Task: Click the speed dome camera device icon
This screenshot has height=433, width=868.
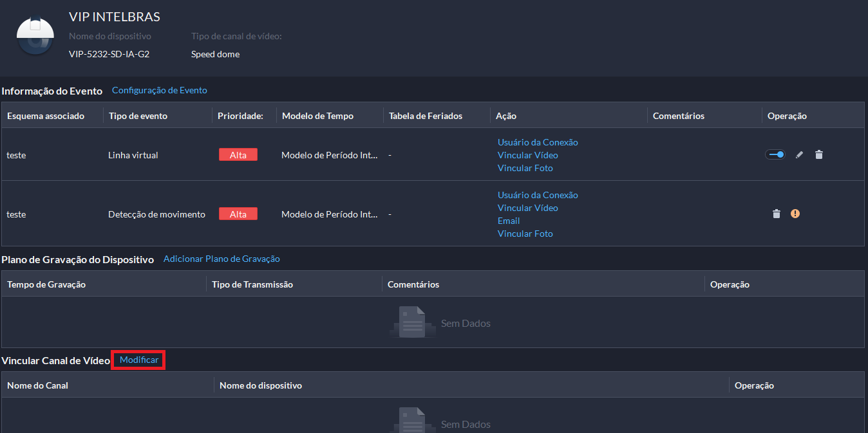Action: pos(35,36)
